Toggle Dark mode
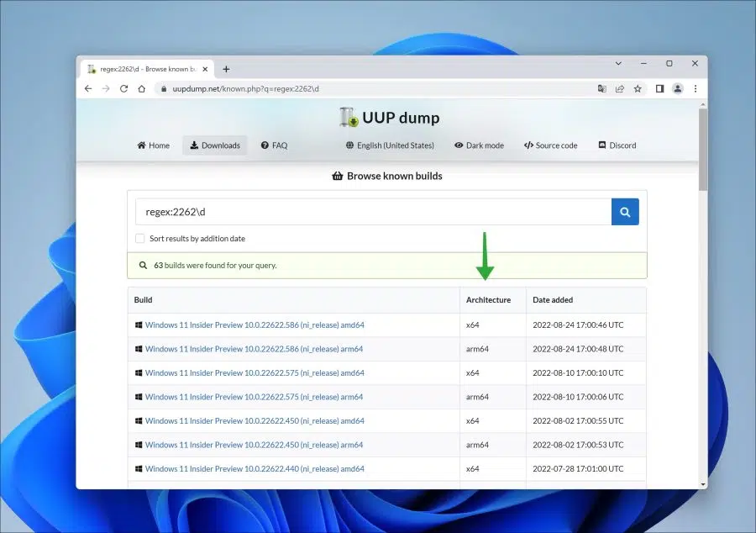Viewport: 756px width, 533px height. (x=479, y=145)
